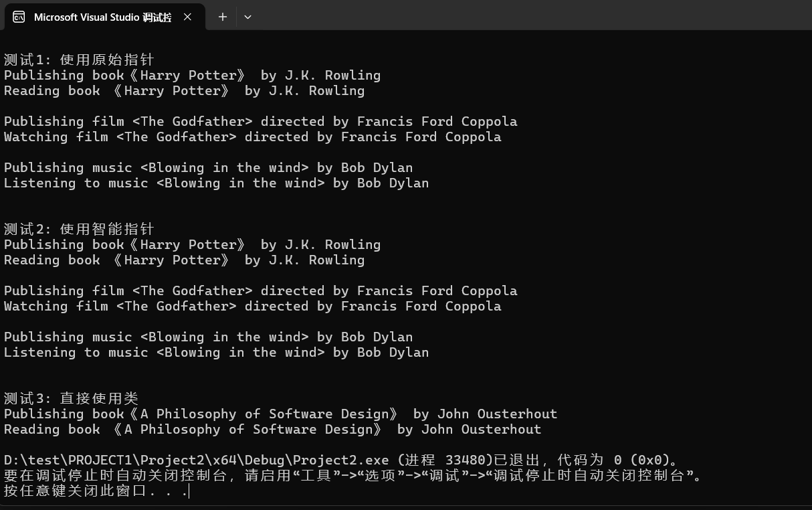Click the line starting with '要在调试停止时自动关闭控制台'
Image resolution: width=812 pixels, height=510 pixels.
click(x=353, y=476)
